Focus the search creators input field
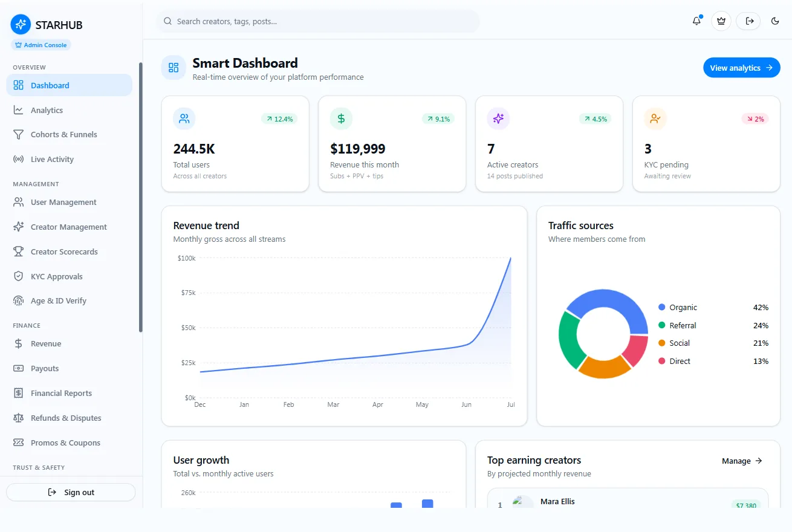Image resolution: width=792 pixels, height=532 pixels. point(318,21)
